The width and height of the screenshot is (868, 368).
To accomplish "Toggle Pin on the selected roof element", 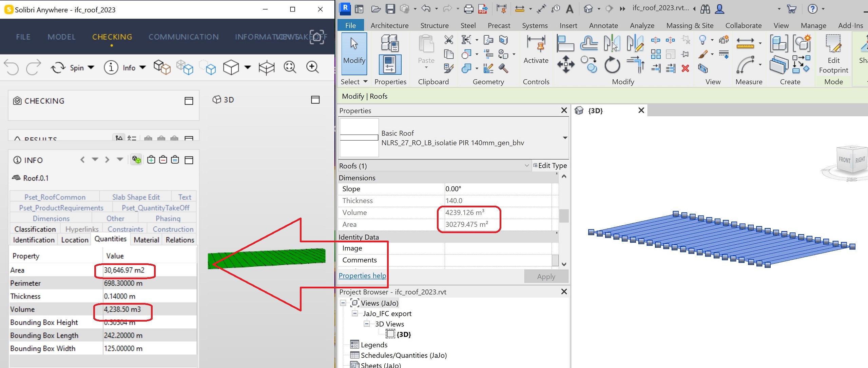I will pos(685,54).
